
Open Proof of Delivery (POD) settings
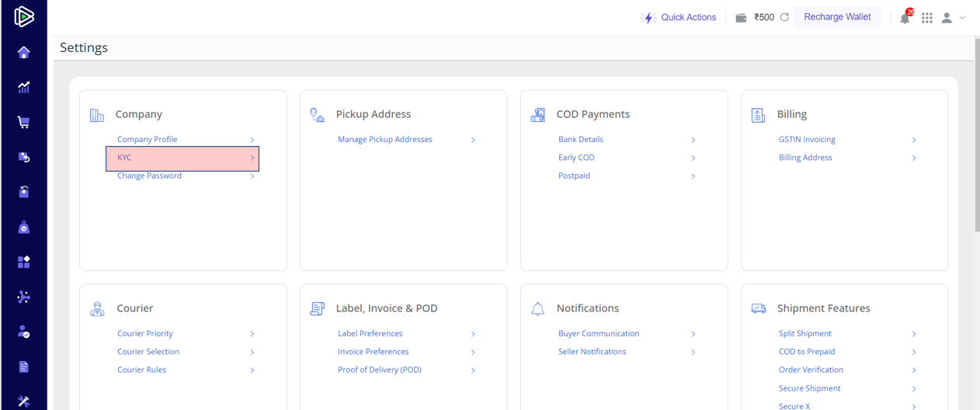coord(380,370)
